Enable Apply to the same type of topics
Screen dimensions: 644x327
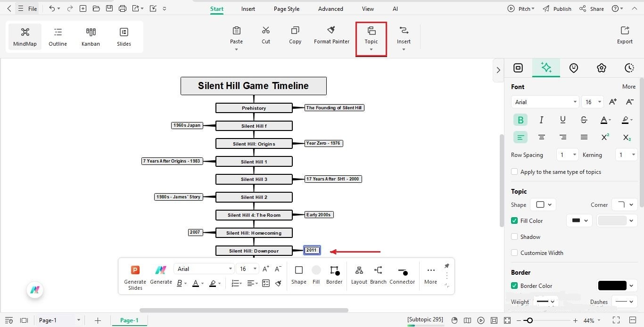(x=514, y=172)
